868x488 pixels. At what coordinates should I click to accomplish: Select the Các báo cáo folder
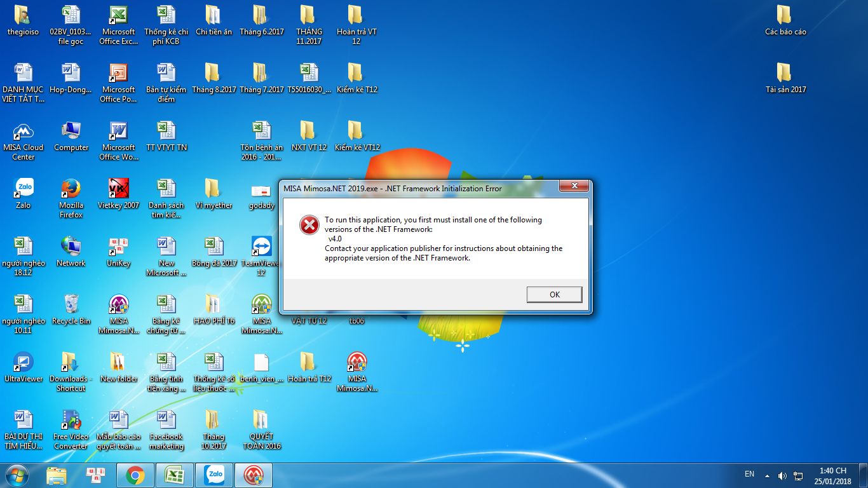coord(785,20)
